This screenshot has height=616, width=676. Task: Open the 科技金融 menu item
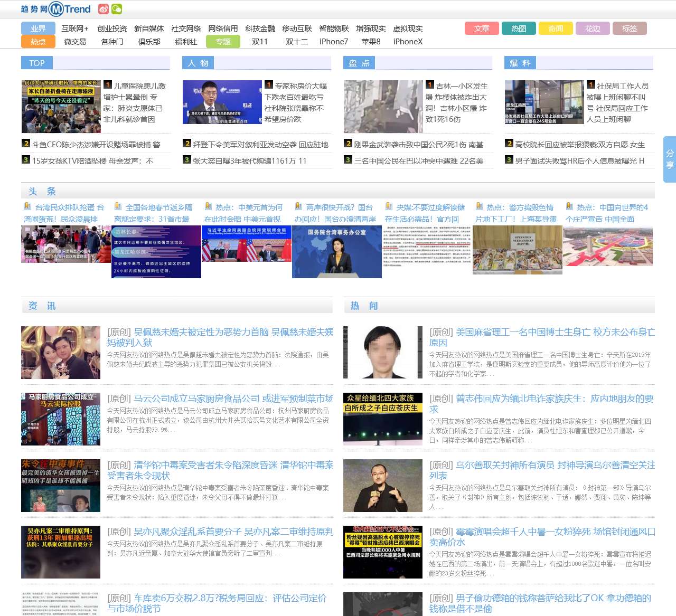260,29
